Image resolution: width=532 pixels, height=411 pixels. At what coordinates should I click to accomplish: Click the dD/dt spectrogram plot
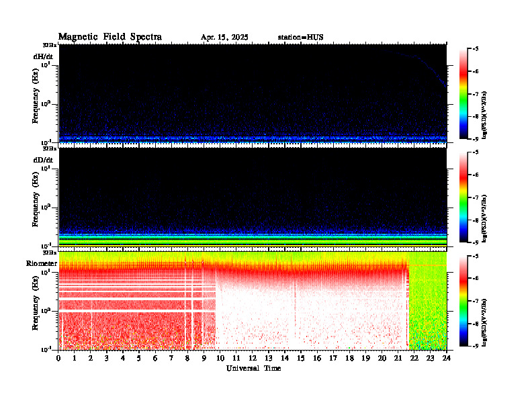253,197
